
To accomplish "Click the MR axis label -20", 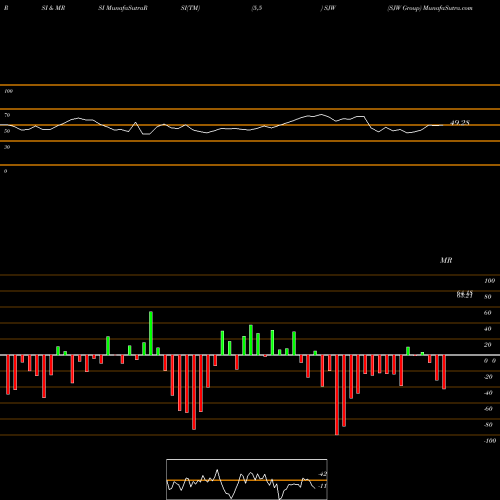I will (x=488, y=377).
